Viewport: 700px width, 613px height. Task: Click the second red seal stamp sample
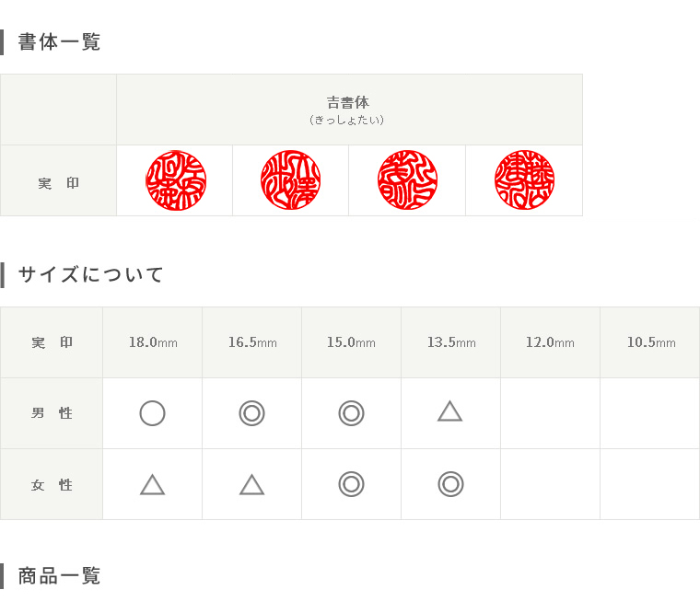point(290,180)
